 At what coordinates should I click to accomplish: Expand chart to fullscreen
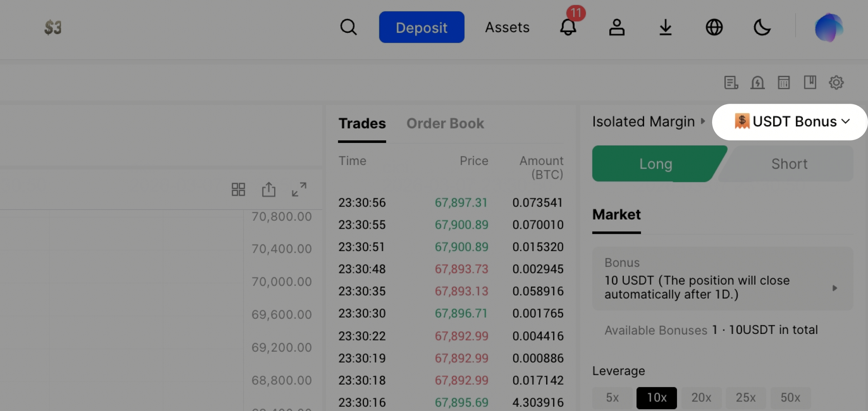(x=299, y=189)
